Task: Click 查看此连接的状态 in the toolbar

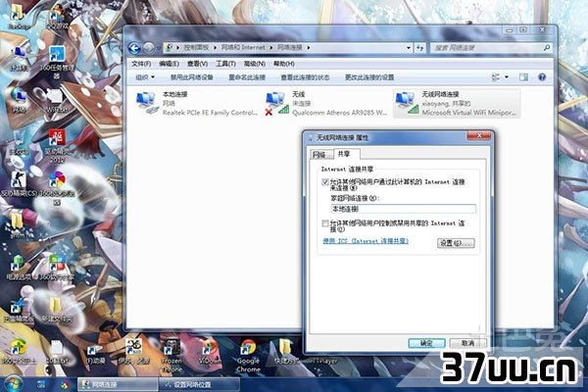Action: (305, 77)
